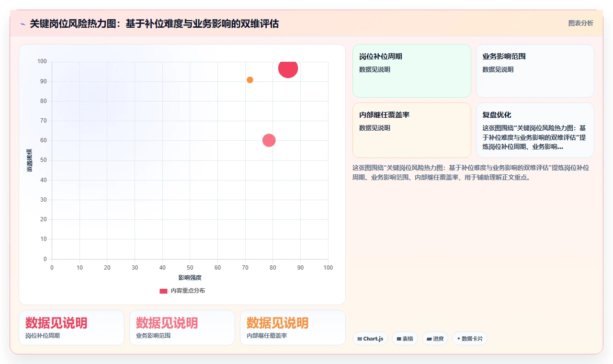This screenshot has width=613, height=364.
Task: Select the Chart.js tag chip
Action: tap(370, 339)
